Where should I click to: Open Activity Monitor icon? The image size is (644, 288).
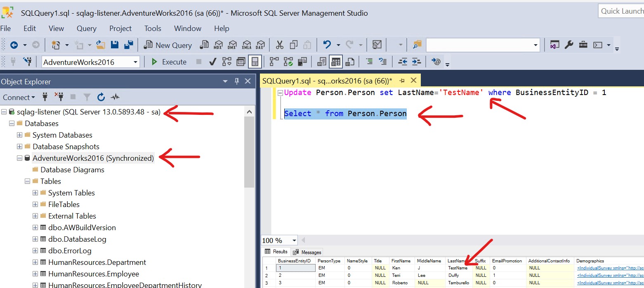(x=377, y=45)
